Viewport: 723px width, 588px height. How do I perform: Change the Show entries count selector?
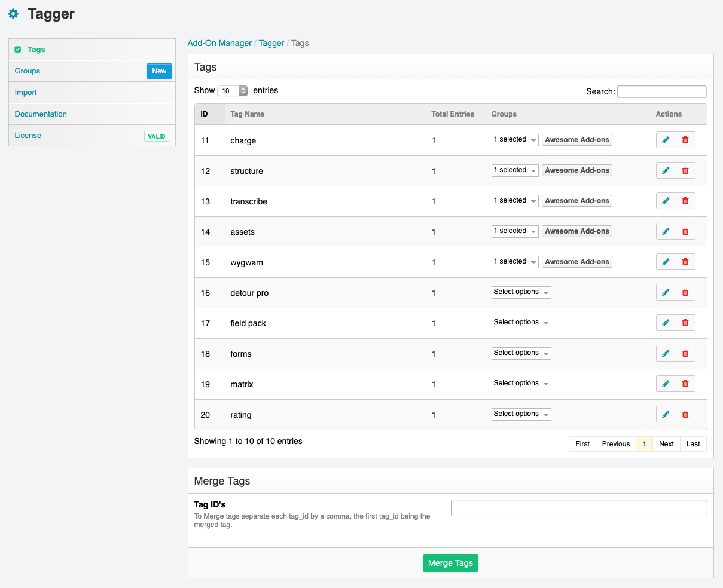pyautogui.click(x=233, y=91)
